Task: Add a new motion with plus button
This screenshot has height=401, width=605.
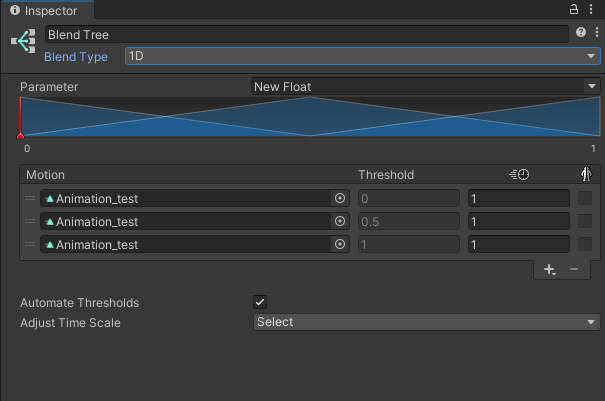Action: pyautogui.click(x=549, y=269)
